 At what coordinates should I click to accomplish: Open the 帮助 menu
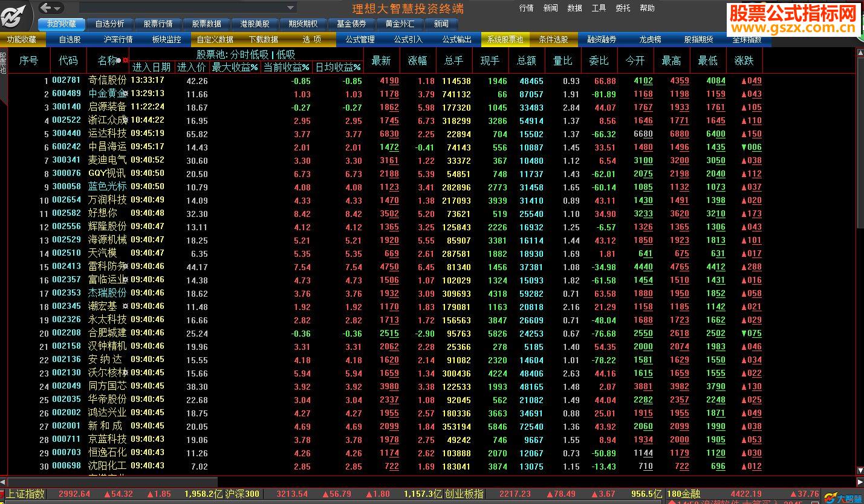tap(647, 8)
